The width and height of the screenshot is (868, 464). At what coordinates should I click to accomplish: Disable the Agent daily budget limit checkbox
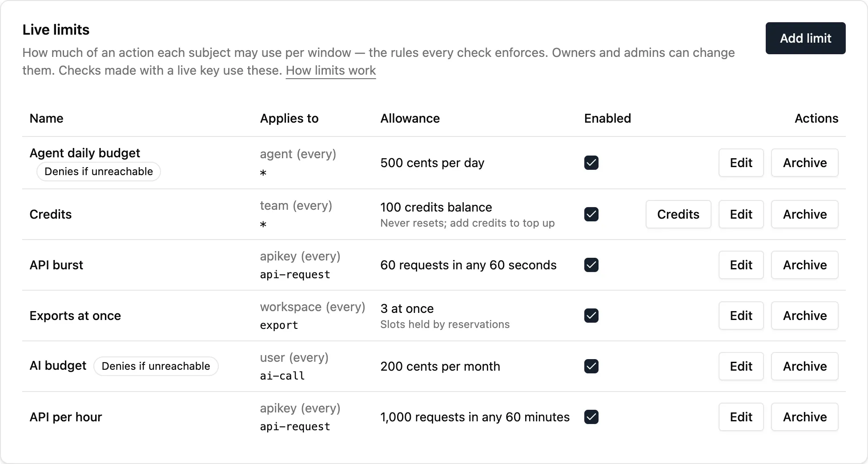tap(591, 163)
